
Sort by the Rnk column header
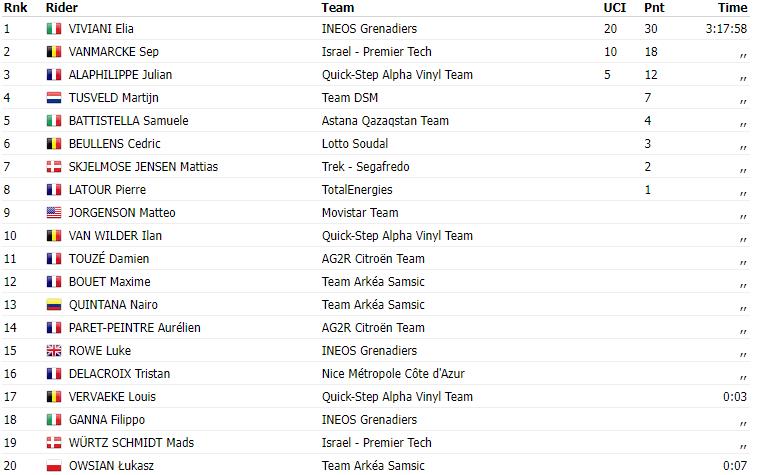click(16, 8)
